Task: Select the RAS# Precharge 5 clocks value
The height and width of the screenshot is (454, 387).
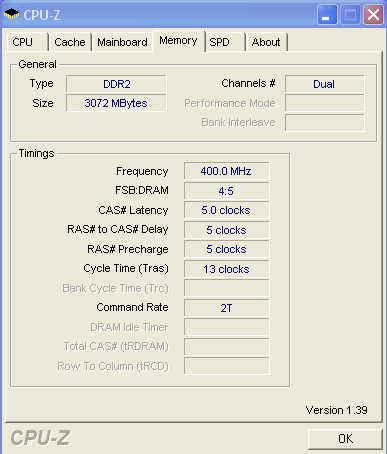Action: coord(226,249)
